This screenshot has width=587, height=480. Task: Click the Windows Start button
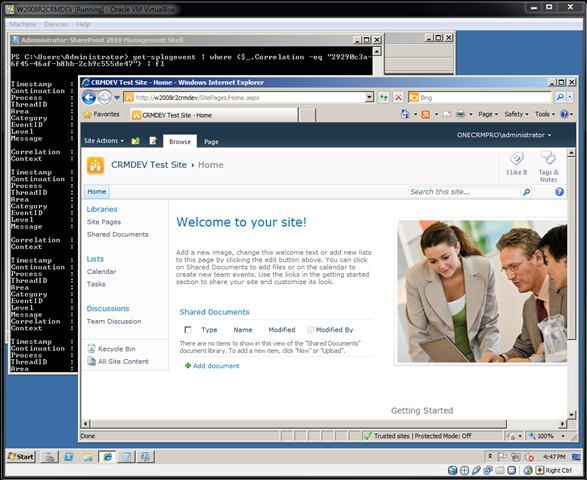[x=21, y=457]
